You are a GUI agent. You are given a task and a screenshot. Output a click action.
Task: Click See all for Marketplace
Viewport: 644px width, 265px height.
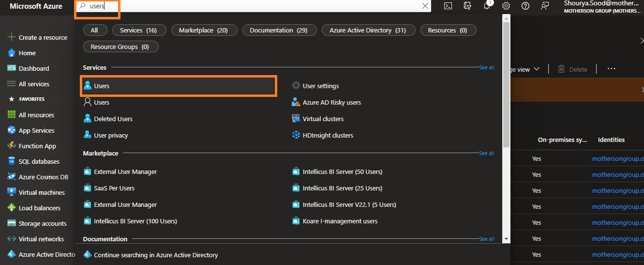486,153
